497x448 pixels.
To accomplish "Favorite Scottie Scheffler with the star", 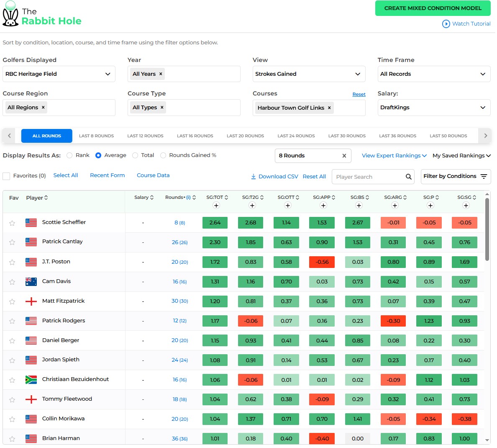I will tap(12, 223).
